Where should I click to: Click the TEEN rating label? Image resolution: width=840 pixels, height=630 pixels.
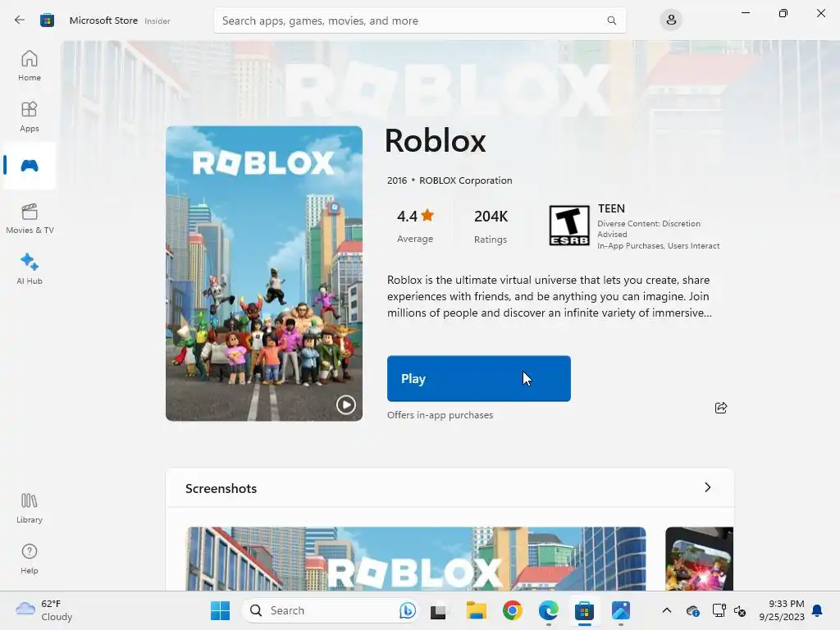pos(611,208)
